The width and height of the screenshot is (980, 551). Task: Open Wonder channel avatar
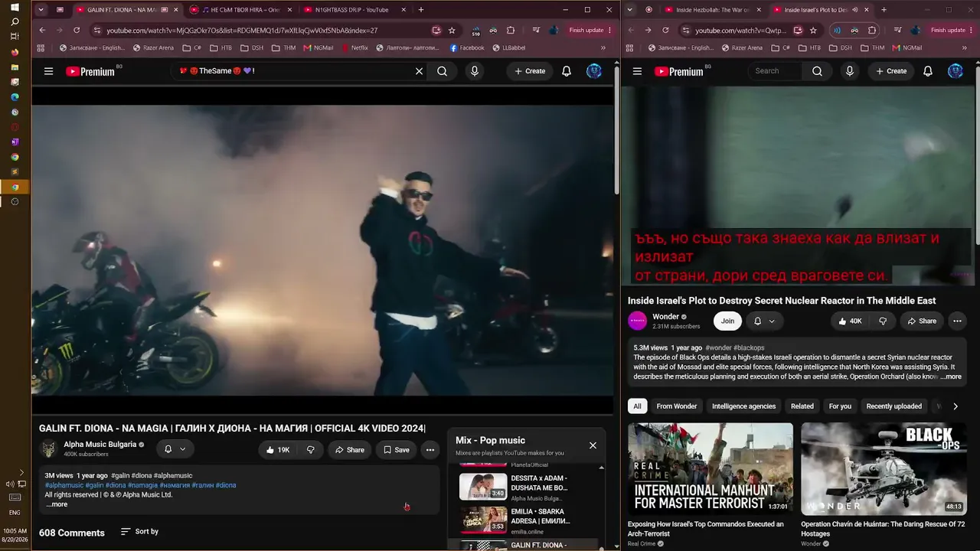[637, 321]
